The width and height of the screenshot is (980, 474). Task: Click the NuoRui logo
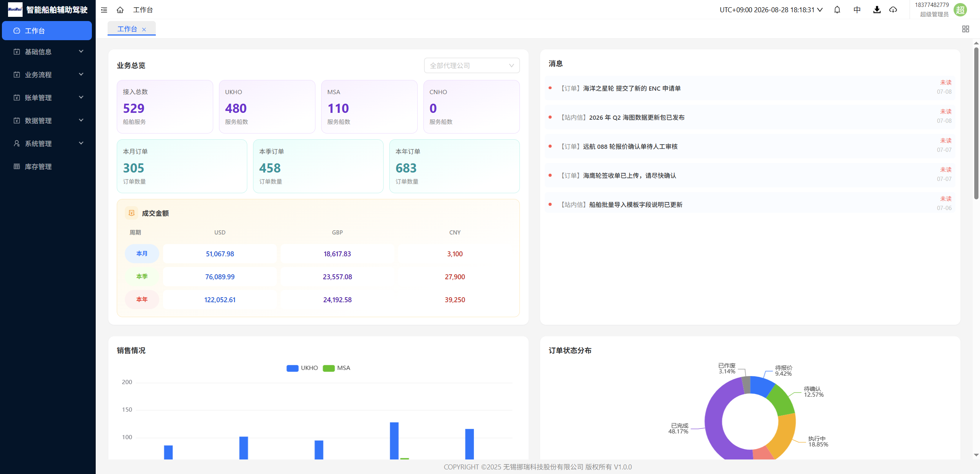[15, 10]
